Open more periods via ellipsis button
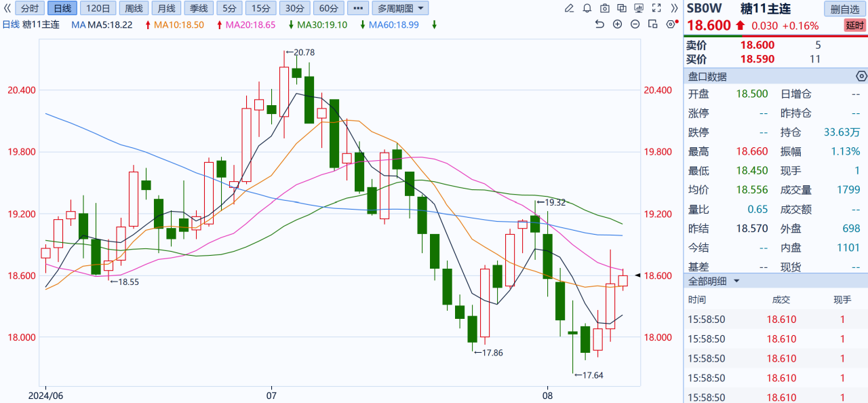 pyautogui.click(x=358, y=9)
